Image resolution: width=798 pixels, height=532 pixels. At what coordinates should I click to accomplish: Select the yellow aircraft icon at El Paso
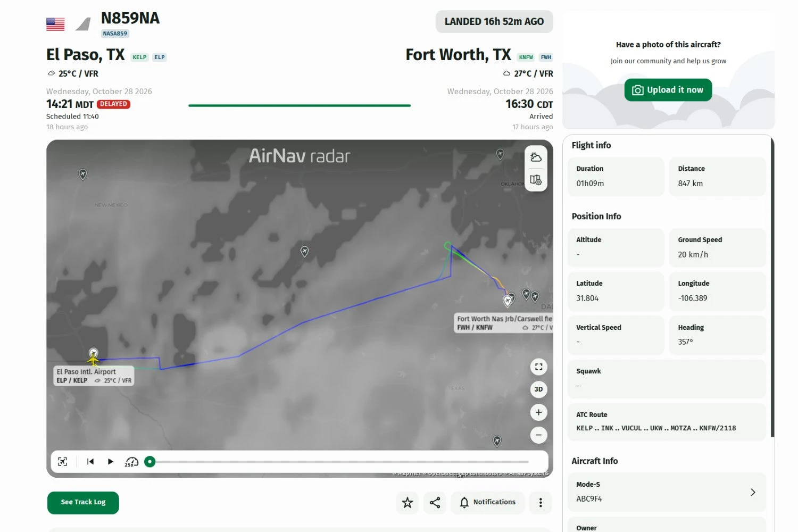click(x=94, y=360)
